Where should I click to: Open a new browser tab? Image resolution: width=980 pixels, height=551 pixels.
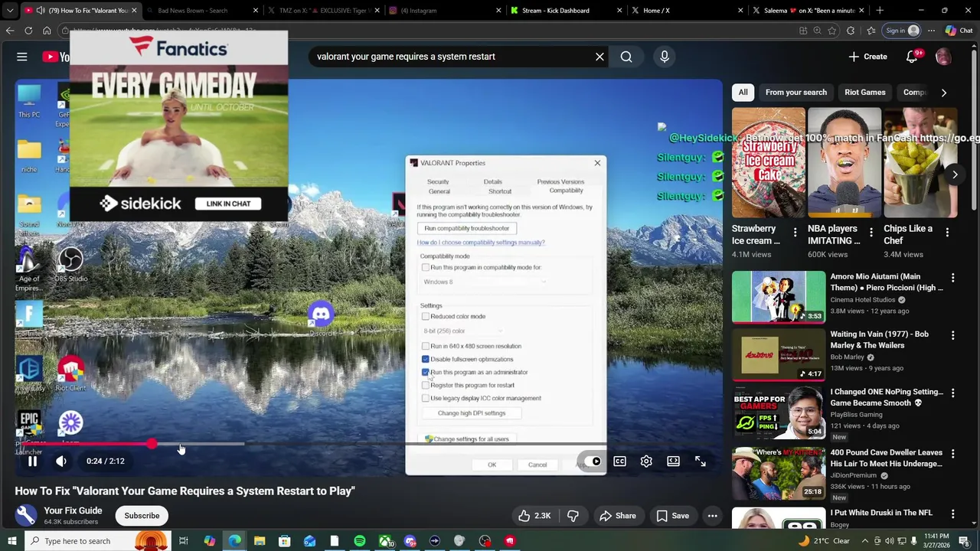tap(880, 11)
